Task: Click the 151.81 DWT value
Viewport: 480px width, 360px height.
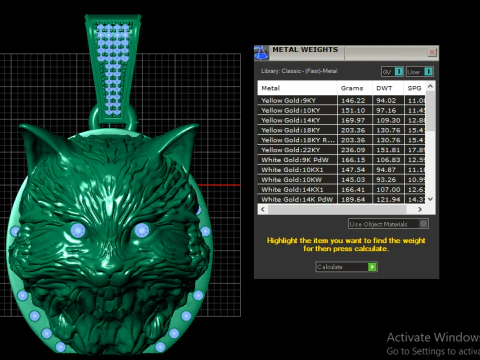Action: point(388,150)
